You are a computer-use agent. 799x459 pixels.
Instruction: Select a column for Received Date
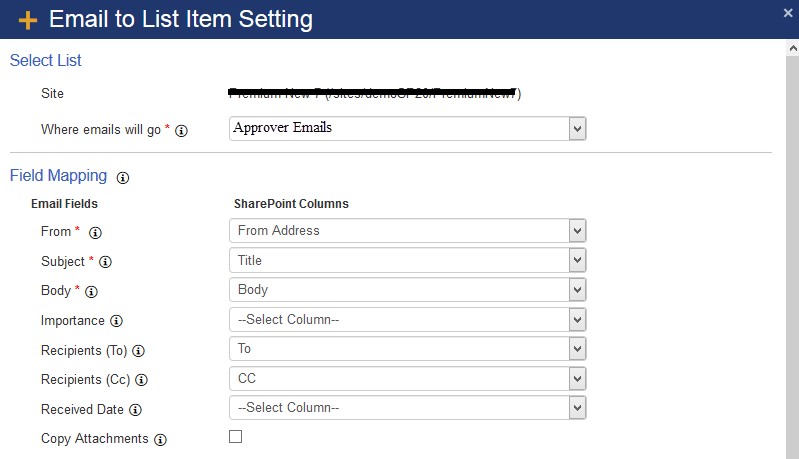pos(407,408)
